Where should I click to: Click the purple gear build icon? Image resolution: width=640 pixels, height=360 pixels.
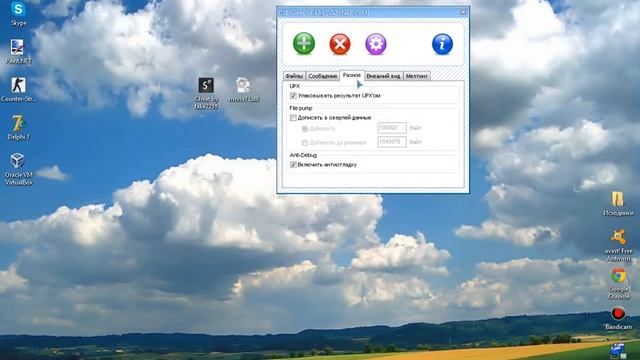(376, 44)
